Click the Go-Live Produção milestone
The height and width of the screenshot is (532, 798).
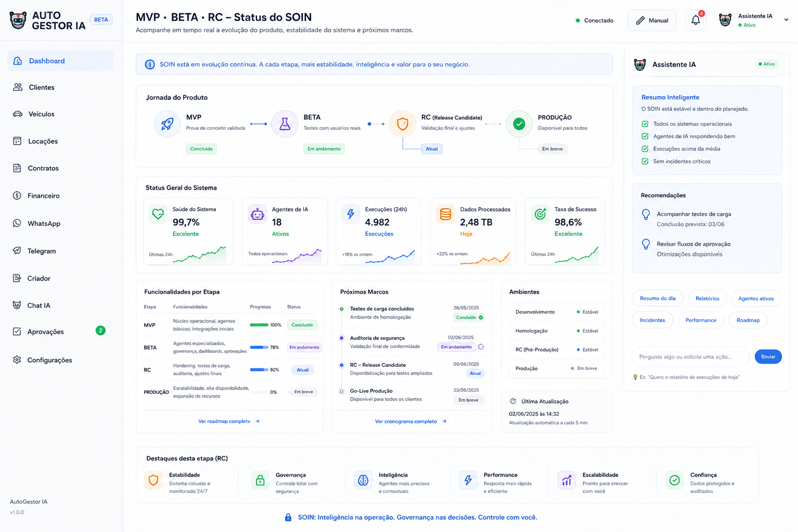411,395
